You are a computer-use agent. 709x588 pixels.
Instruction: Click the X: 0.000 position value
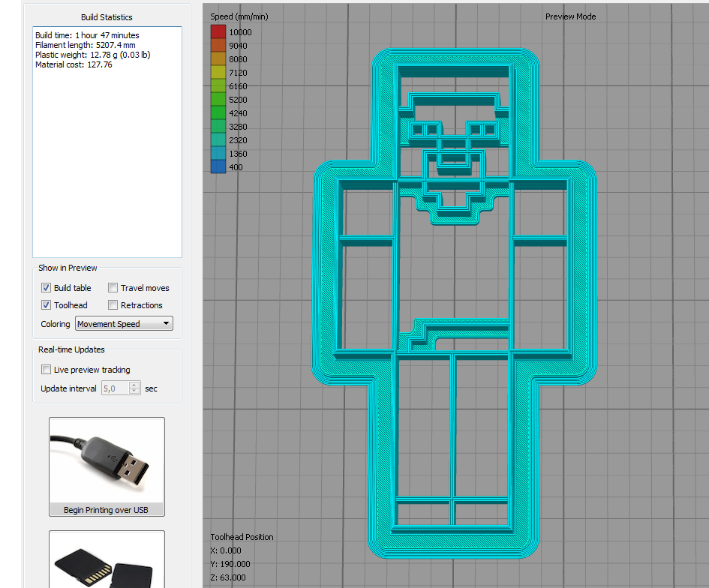(226, 550)
